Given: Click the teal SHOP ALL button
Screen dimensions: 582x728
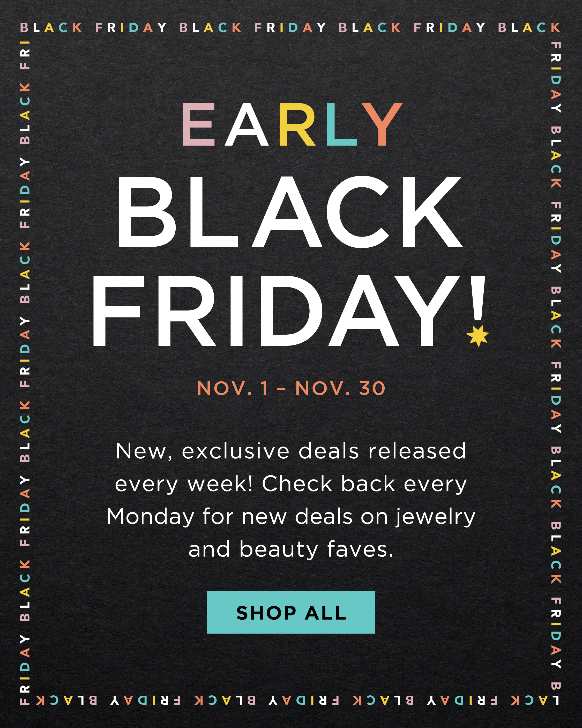Looking at the screenshot, I should [x=291, y=612].
